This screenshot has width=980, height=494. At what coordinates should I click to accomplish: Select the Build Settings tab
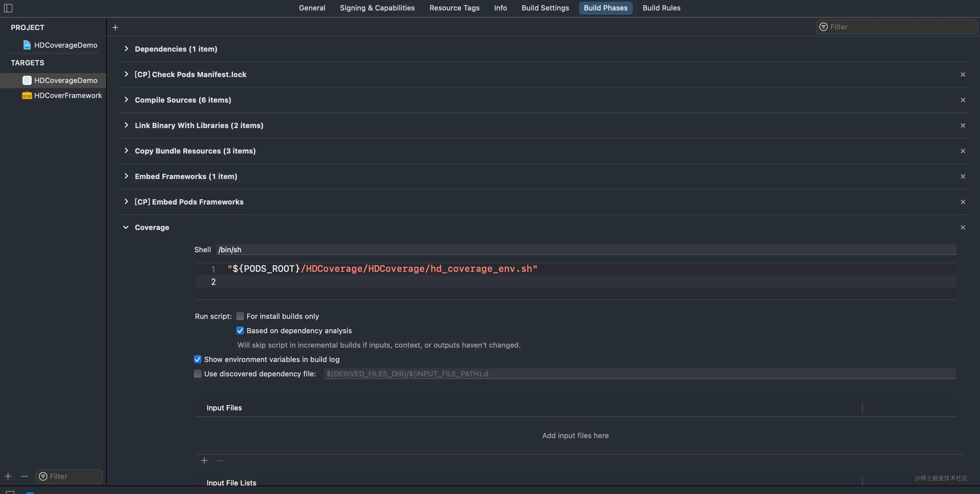(545, 8)
